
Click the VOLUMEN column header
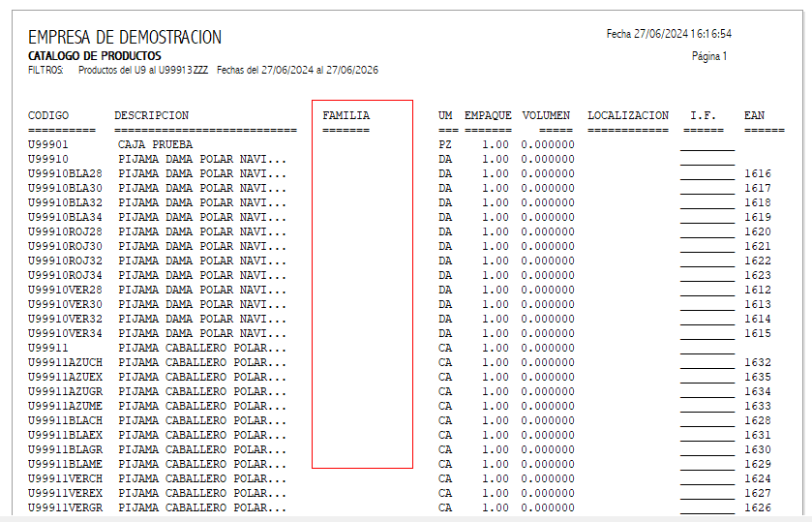click(546, 115)
